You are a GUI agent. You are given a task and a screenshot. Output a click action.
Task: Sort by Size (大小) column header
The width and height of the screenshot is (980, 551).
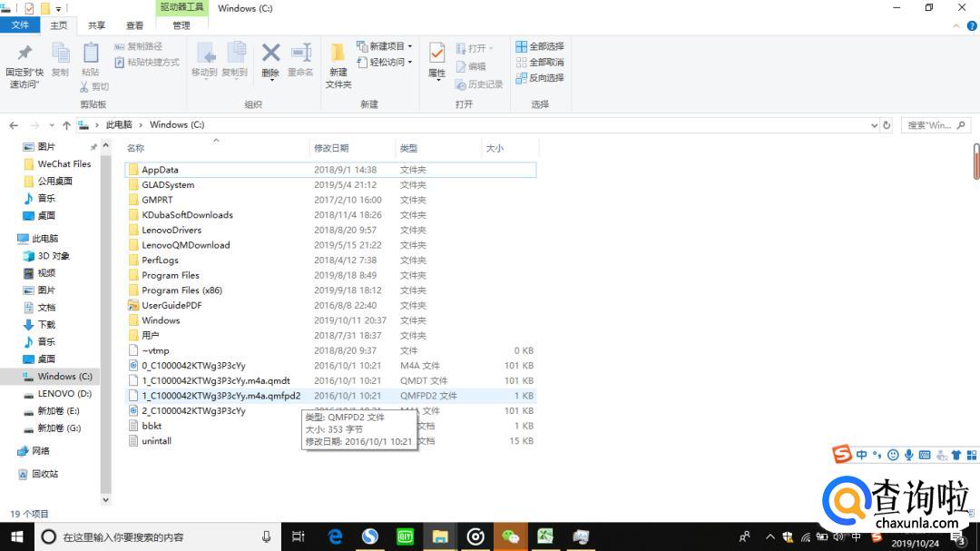pyautogui.click(x=495, y=148)
